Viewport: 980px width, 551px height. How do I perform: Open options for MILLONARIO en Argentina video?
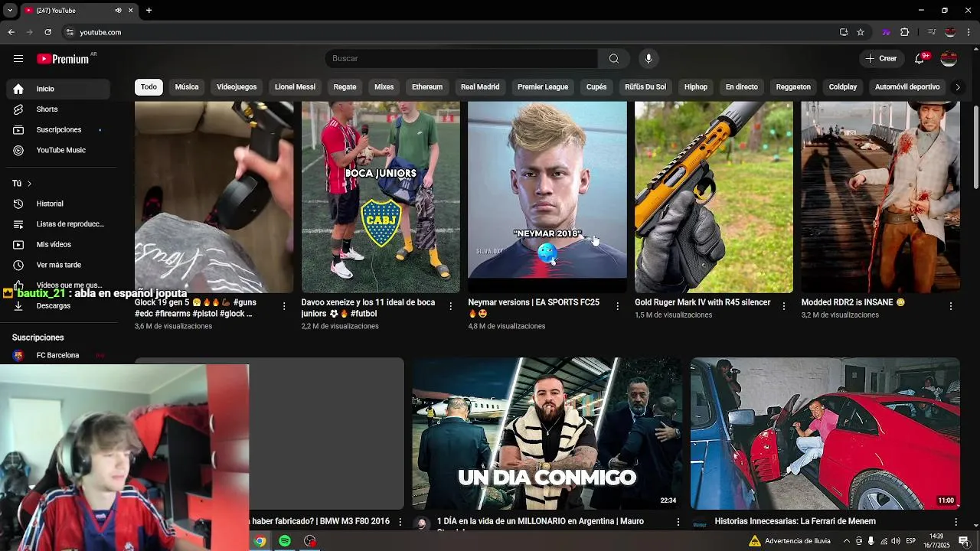(x=678, y=522)
